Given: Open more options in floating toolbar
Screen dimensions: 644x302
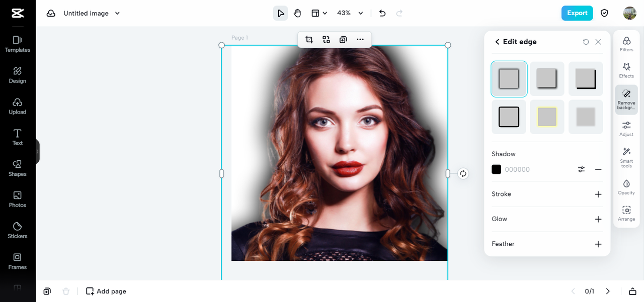Looking at the screenshot, I should pos(360,39).
